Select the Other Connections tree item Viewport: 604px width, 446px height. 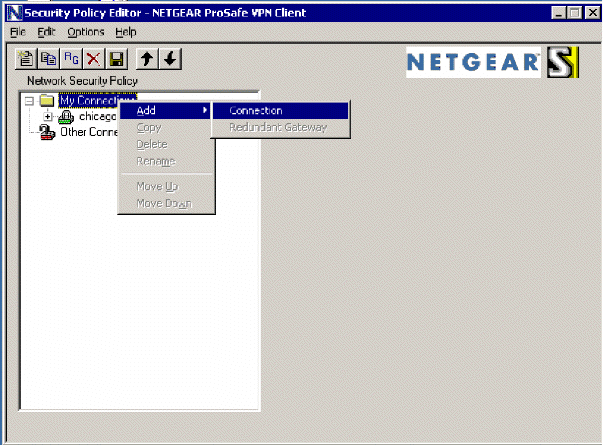[x=89, y=132]
